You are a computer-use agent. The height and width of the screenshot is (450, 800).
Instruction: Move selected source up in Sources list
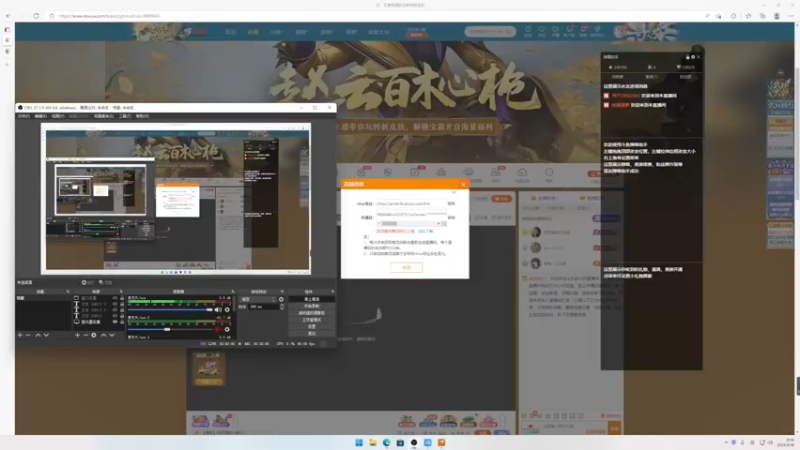pyautogui.click(x=104, y=335)
